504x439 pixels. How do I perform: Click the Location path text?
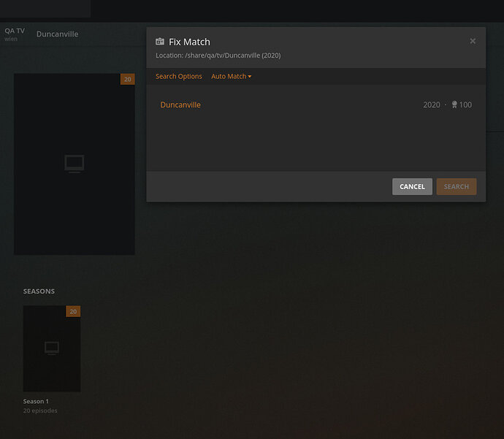(218, 56)
